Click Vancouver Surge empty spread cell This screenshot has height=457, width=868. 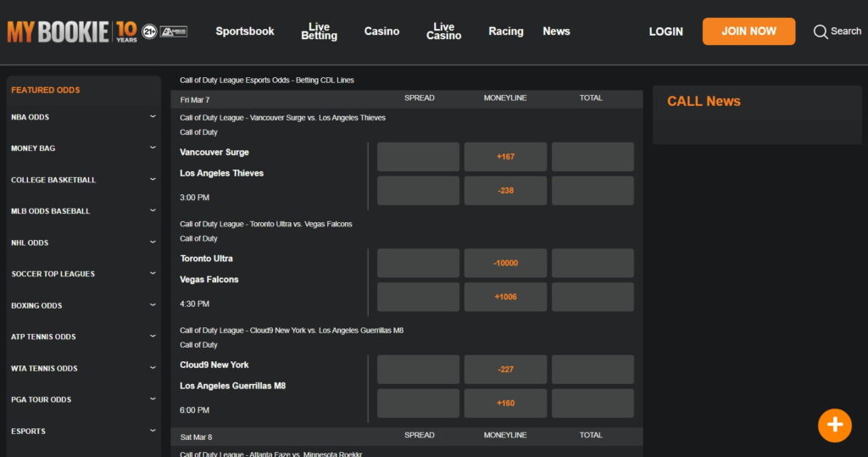tap(418, 157)
